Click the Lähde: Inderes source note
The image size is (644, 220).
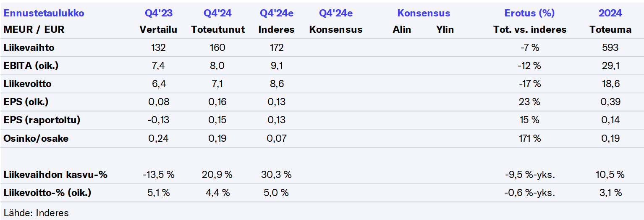point(36,213)
